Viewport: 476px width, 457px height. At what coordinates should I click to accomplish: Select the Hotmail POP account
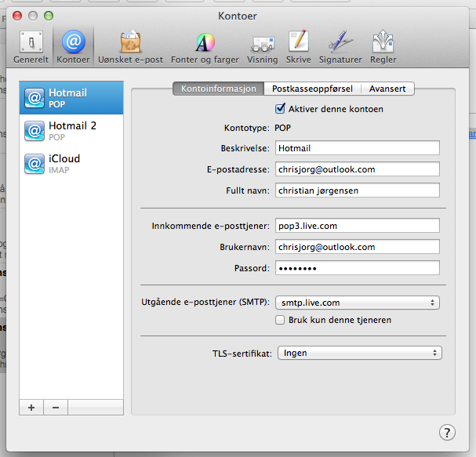(x=71, y=98)
